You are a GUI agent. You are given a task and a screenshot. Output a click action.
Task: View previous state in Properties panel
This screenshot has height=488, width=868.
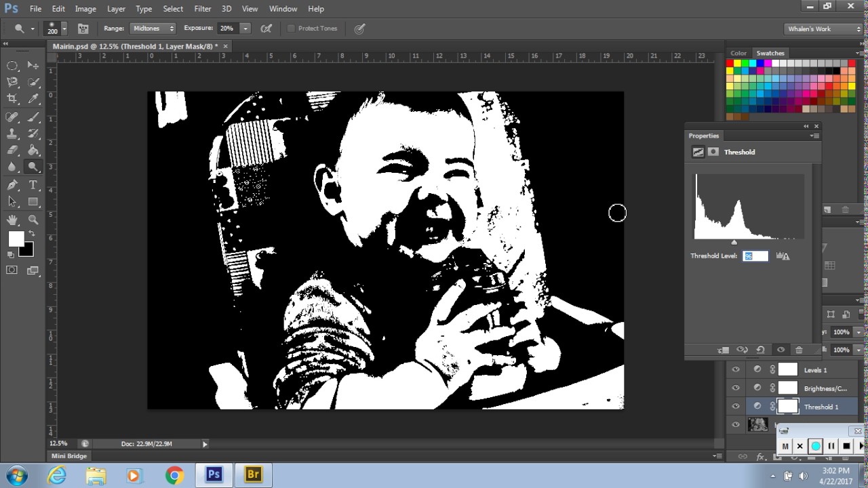click(742, 350)
